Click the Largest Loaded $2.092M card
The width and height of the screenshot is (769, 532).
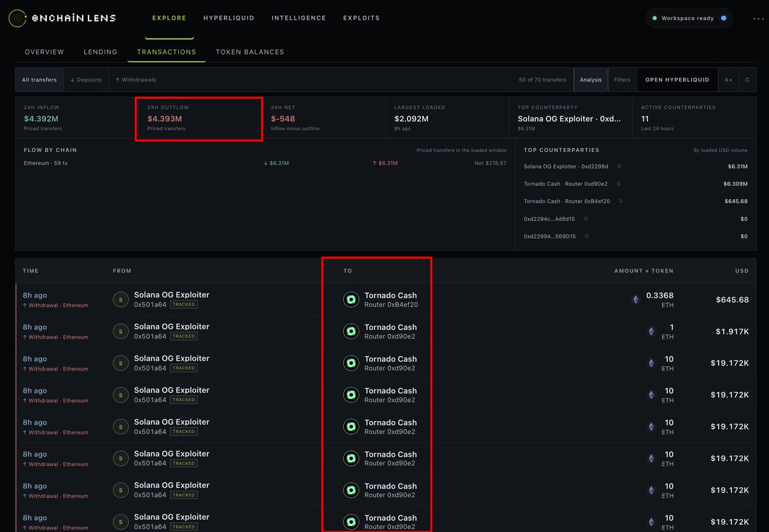tap(447, 119)
